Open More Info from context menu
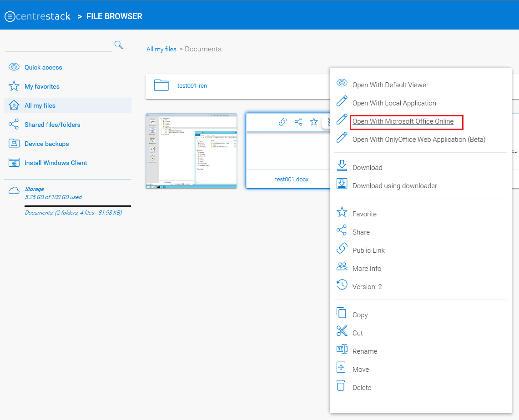Viewport: 519px width, 420px height. click(367, 269)
